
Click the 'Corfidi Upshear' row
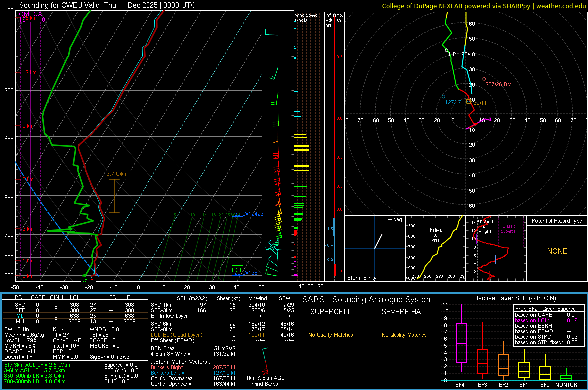pos(193,384)
